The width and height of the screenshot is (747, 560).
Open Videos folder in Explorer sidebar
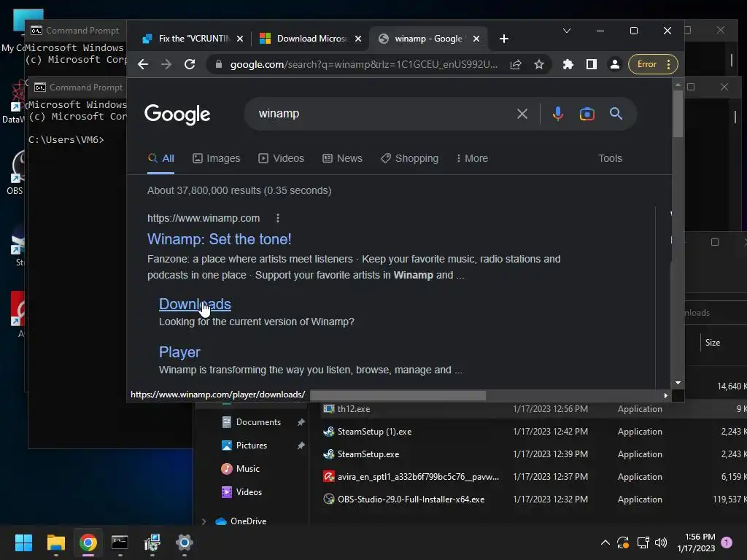coord(249,492)
